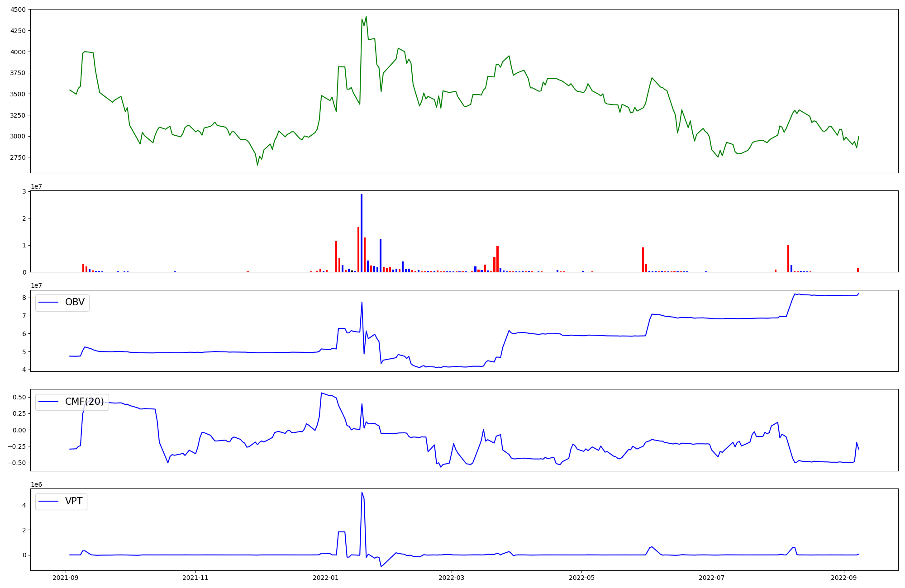
Task: Click the 2022-03 x-axis date label
Action: [x=451, y=577]
